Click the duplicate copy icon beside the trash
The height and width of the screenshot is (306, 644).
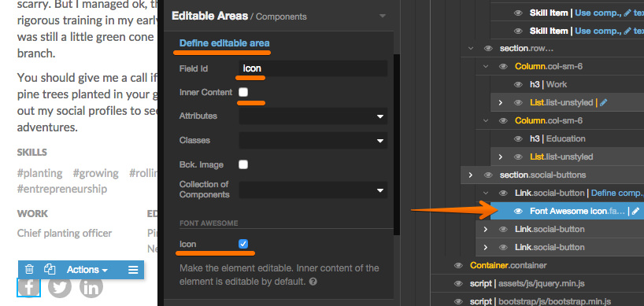point(50,269)
